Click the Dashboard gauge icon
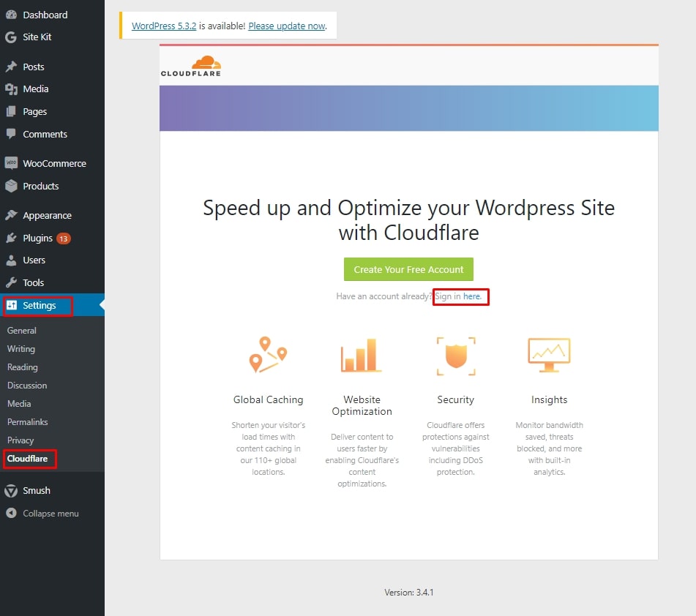Viewport: 696px width, 616px height. pyautogui.click(x=11, y=15)
